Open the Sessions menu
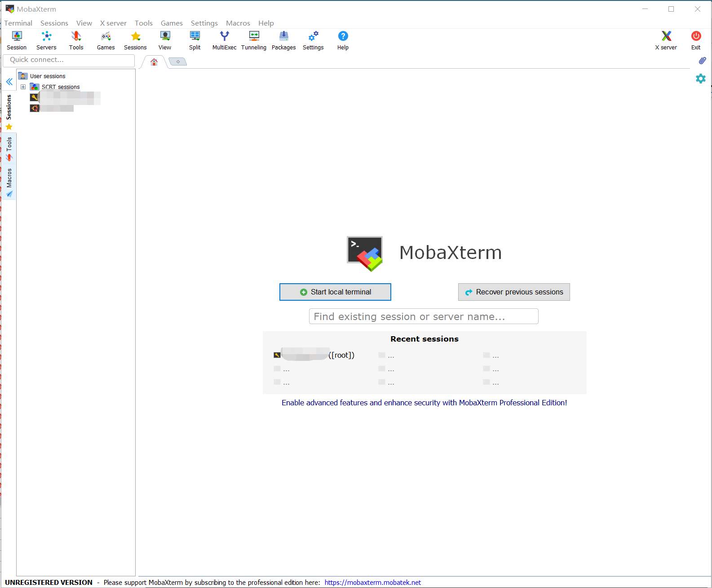Viewport: 712px width, 588px height. click(54, 23)
